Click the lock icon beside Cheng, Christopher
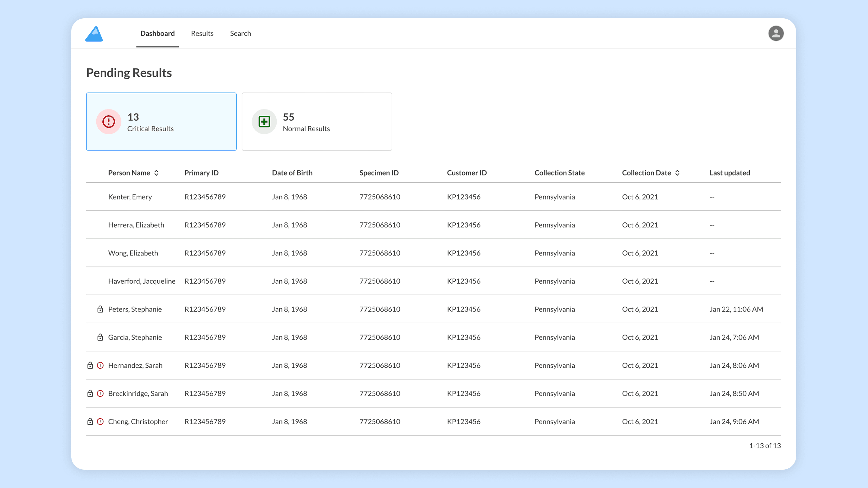Image resolution: width=868 pixels, height=488 pixels. (x=90, y=421)
